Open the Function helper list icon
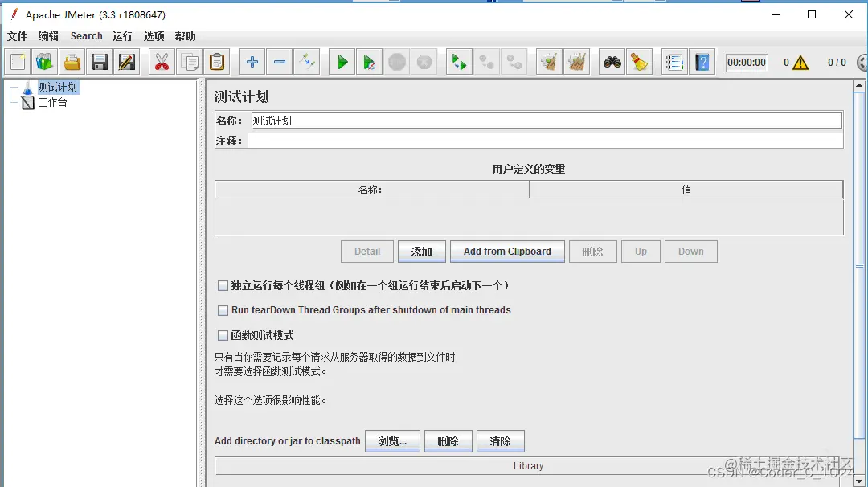The image size is (868, 487). point(674,62)
